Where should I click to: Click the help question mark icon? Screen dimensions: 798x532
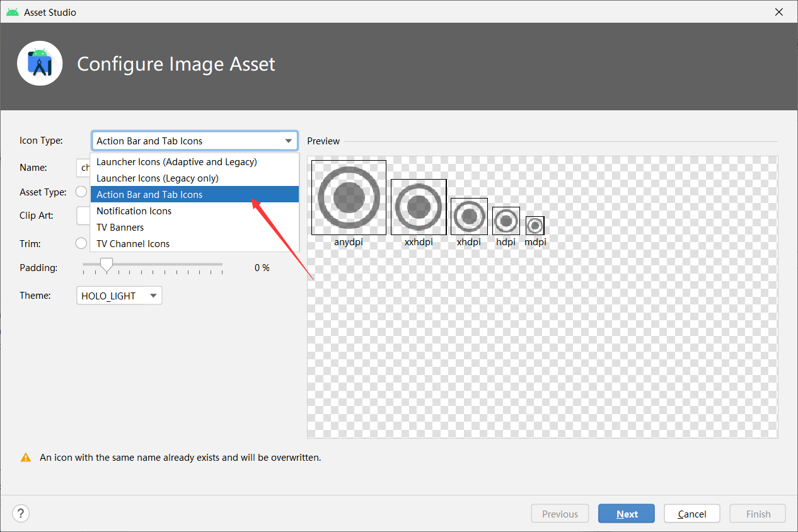pos(21,514)
